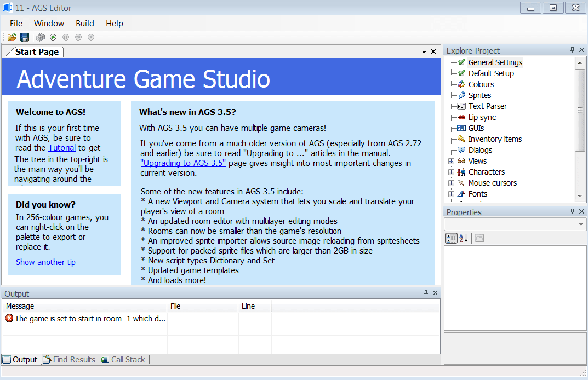Click the Views glasses icon
The width and height of the screenshot is (588, 380).
click(x=461, y=161)
